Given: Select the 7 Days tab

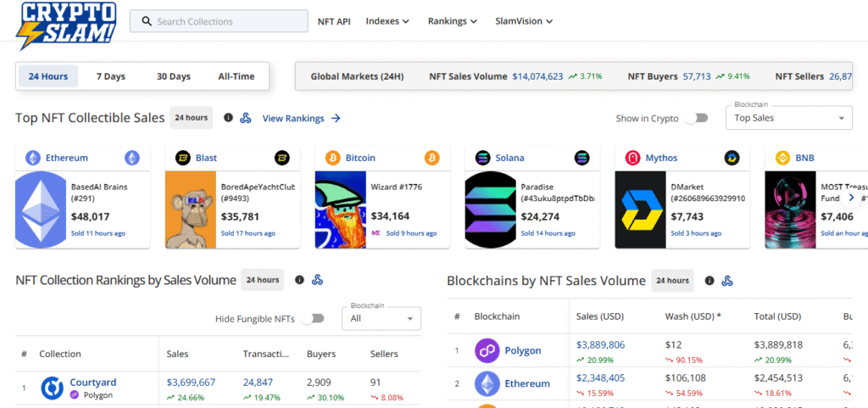Looking at the screenshot, I should pyautogui.click(x=111, y=76).
